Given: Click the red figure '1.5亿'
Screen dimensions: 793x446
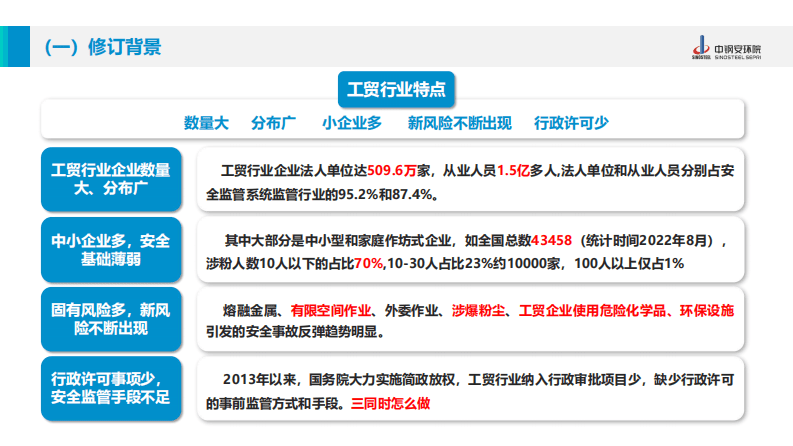Looking at the screenshot, I should pyautogui.click(x=513, y=171).
